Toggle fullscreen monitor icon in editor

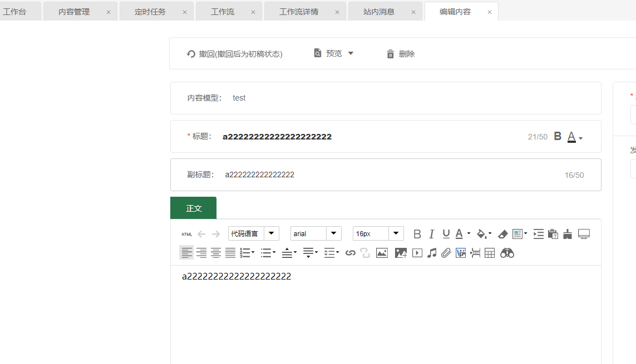click(x=584, y=234)
